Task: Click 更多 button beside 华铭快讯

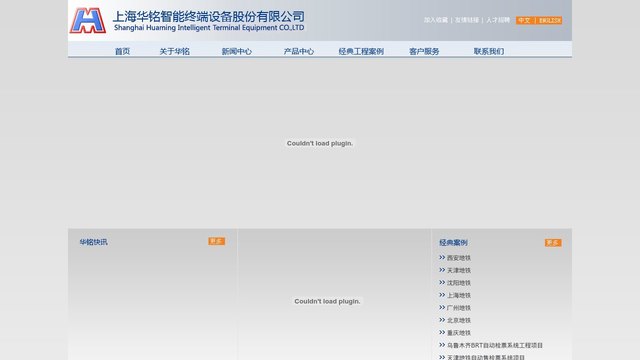Action: pos(216,241)
